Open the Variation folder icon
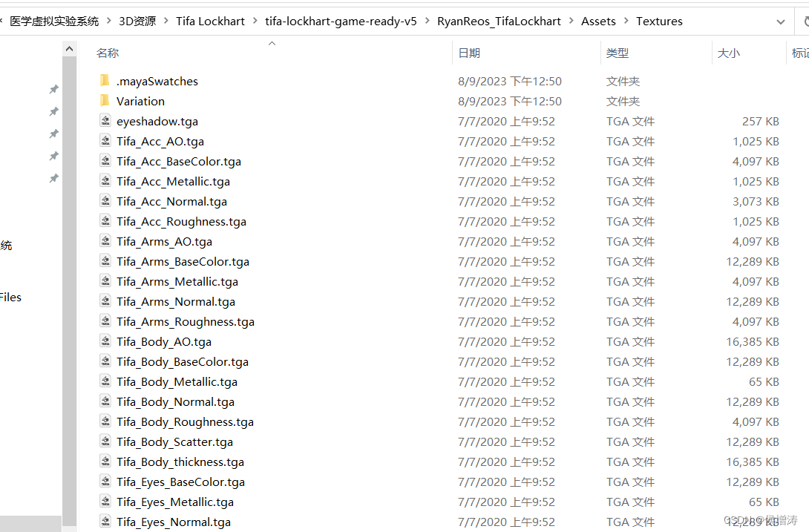 105,101
